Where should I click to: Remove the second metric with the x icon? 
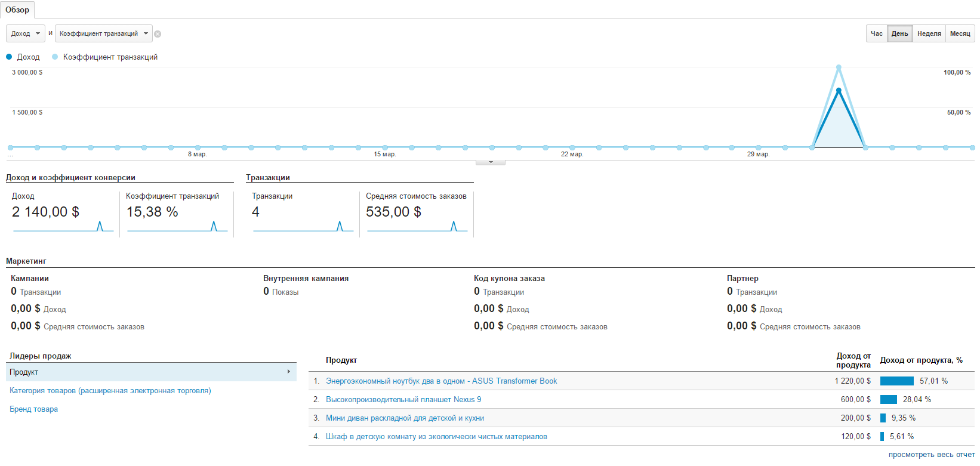coord(158,34)
